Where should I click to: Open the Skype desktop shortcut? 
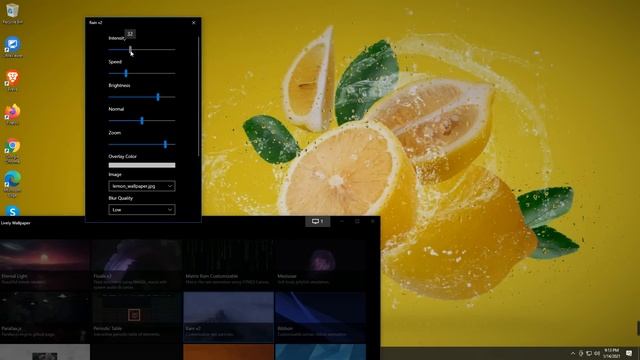[12, 211]
